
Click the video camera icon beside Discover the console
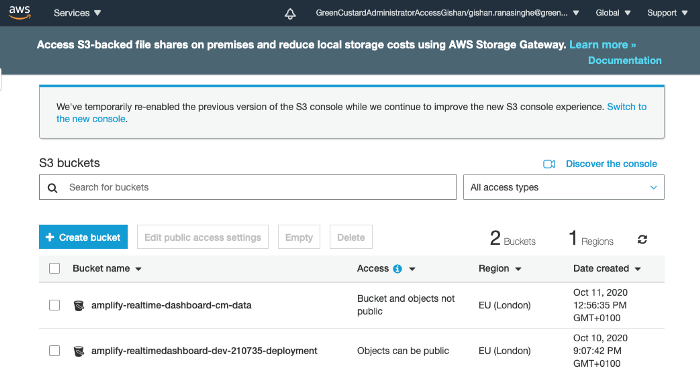549,164
